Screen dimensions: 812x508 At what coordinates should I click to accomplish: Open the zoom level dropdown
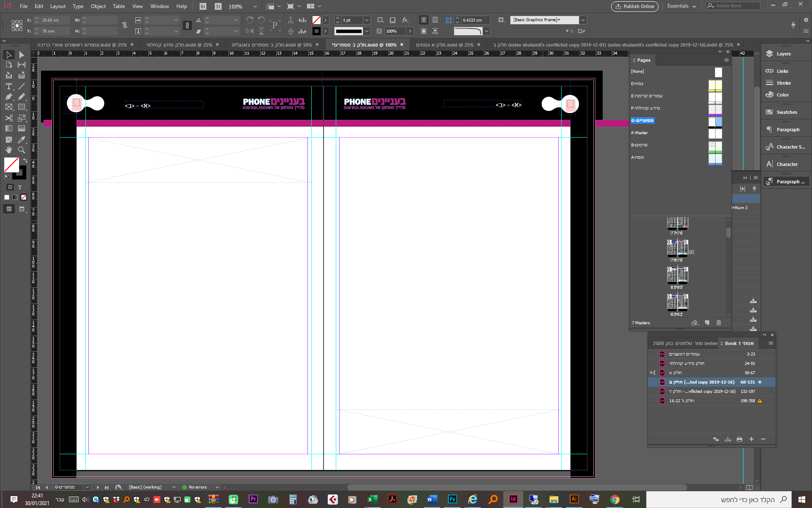(255, 6)
